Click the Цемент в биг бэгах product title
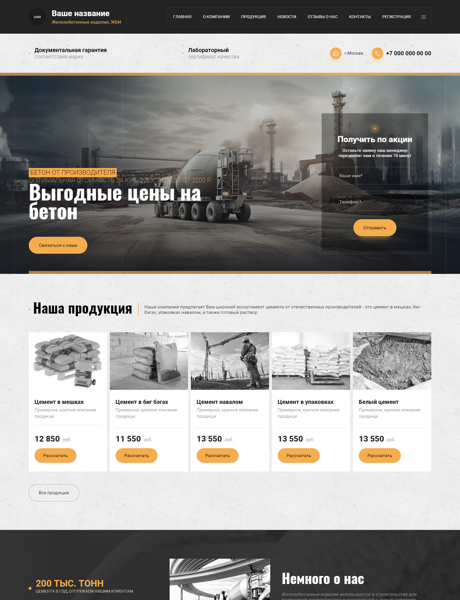The width and height of the screenshot is (460, 600). tap(142, 402)
